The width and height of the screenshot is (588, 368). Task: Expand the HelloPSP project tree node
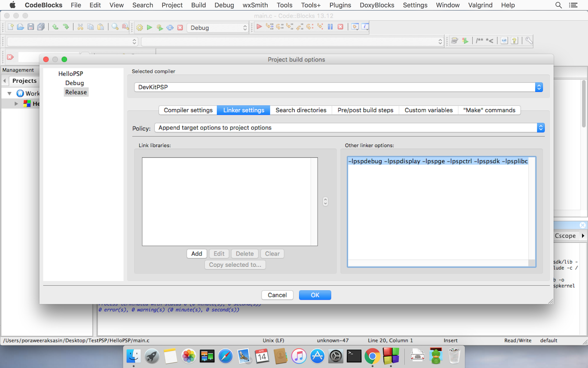(16, 104)
